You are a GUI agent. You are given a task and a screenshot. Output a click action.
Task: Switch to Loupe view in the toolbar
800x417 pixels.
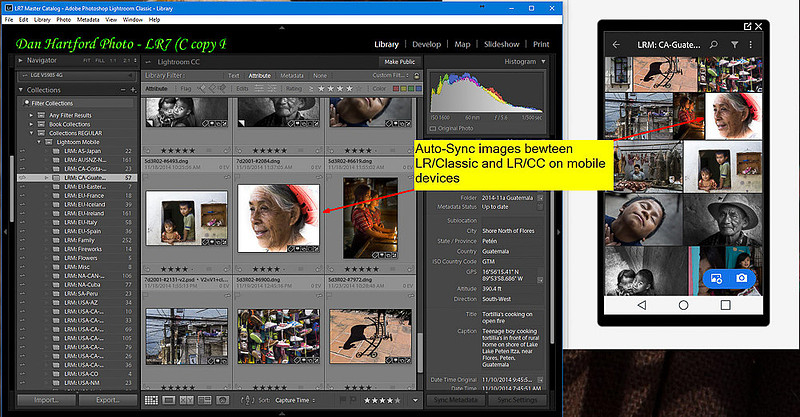(x=169, y=400)
